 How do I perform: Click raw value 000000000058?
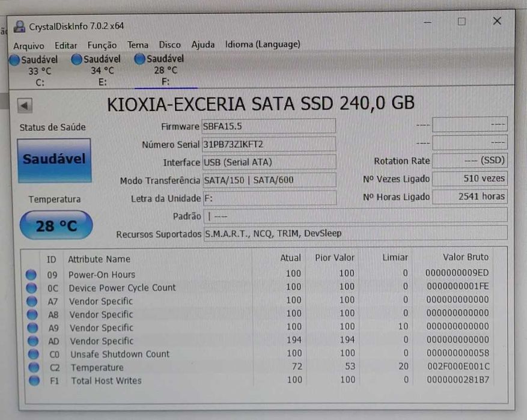[458, 353]
